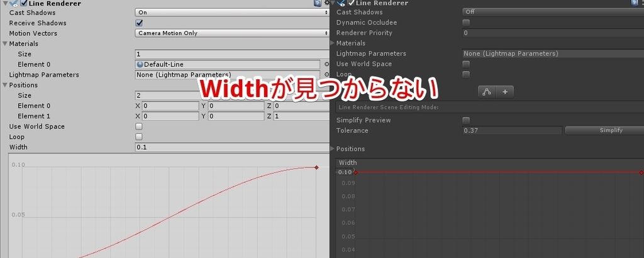Click the Materials Size field showing 1

click(x=232, y=54)
